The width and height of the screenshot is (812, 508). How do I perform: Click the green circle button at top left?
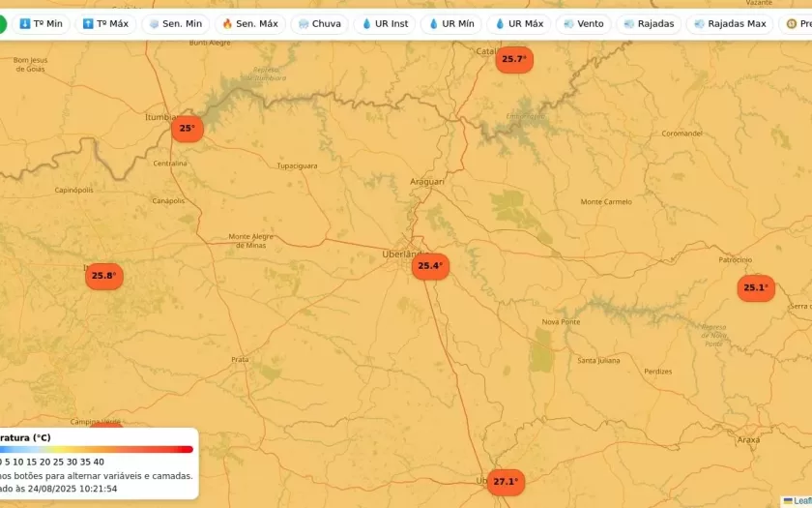(3, 24)
